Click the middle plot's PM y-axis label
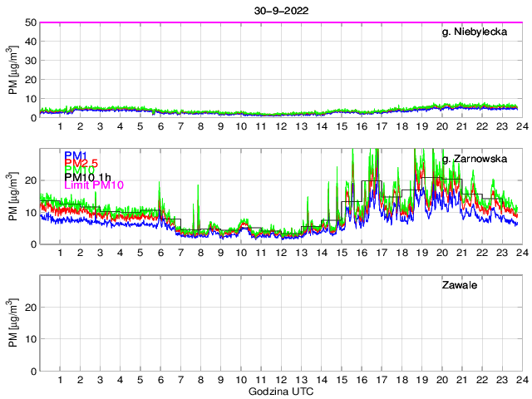Image resolution: width=532 pixels, height=399 pixels. (x=13, y=196)
